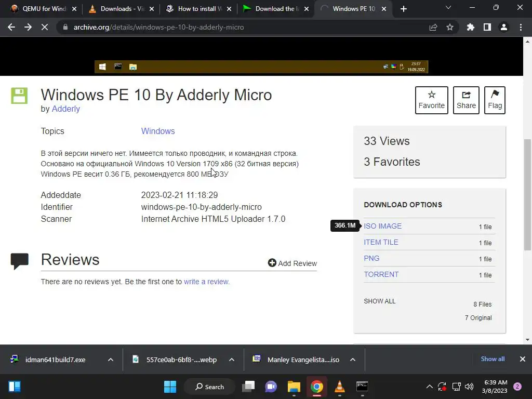This screenshot has width=532, height=399.
Task: Click the write a review link
Action: (206, 282)
